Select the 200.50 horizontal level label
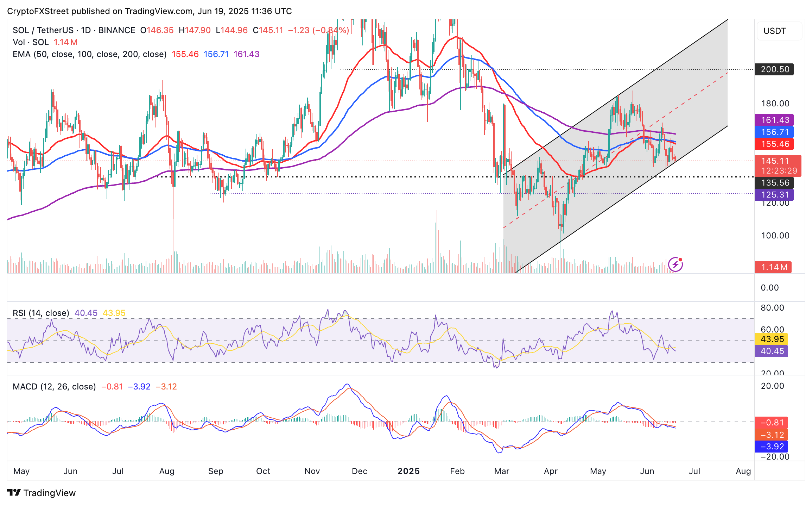Screen dimensions: 812x505 774,69
